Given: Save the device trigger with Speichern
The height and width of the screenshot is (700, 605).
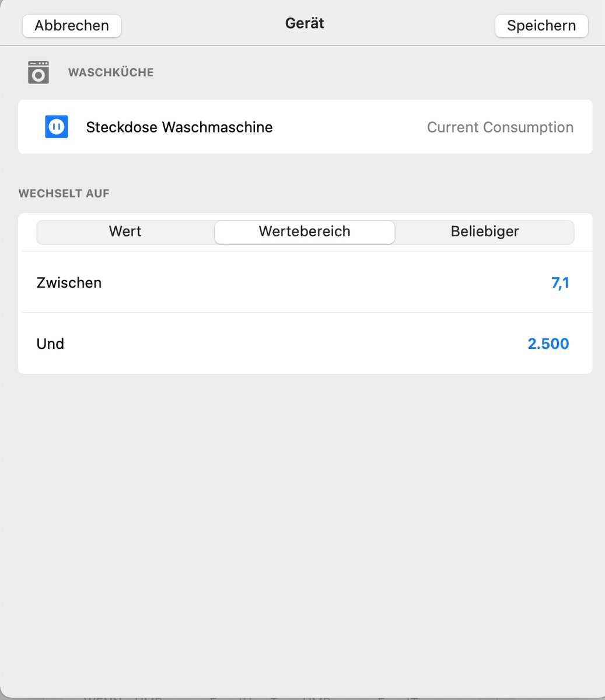Looking at the screenshot, I should [541, 26].
